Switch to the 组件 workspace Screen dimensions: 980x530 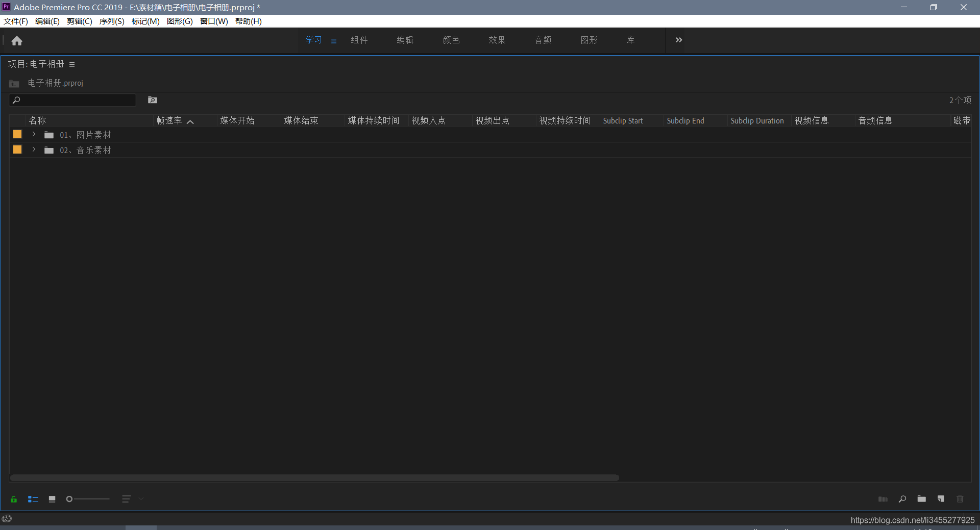click(x=359, y=40)
